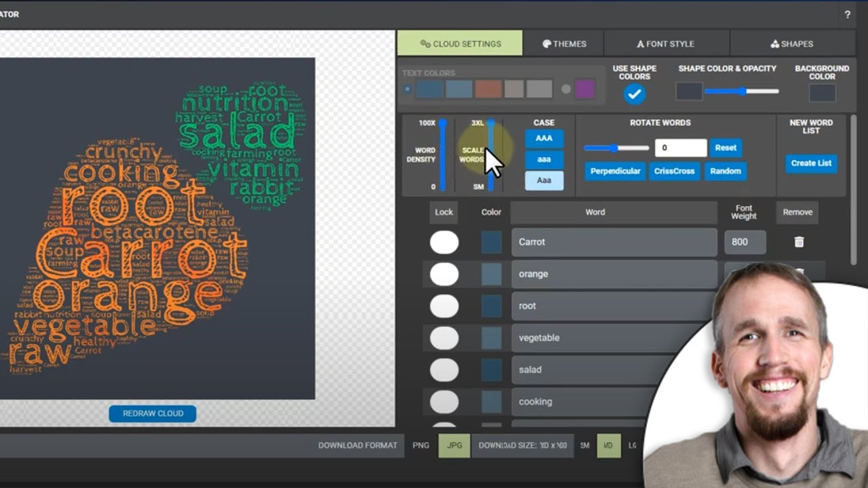Click the Carrot font weight 800 field

745,242
